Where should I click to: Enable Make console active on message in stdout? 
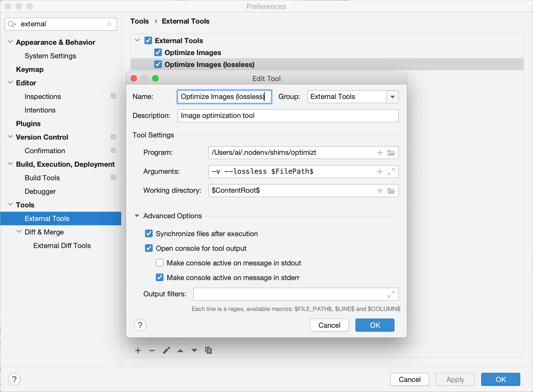160,263
